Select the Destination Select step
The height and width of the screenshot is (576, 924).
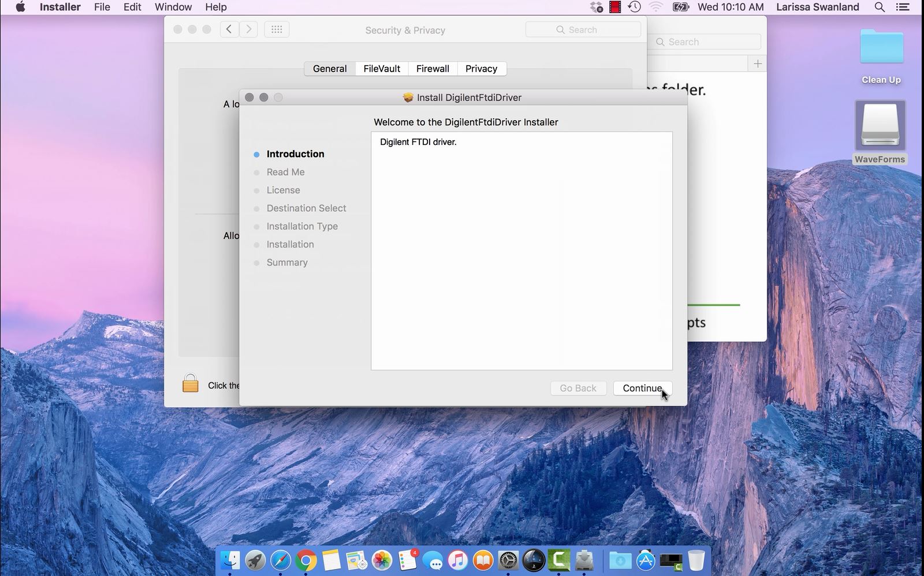(306, 208)
